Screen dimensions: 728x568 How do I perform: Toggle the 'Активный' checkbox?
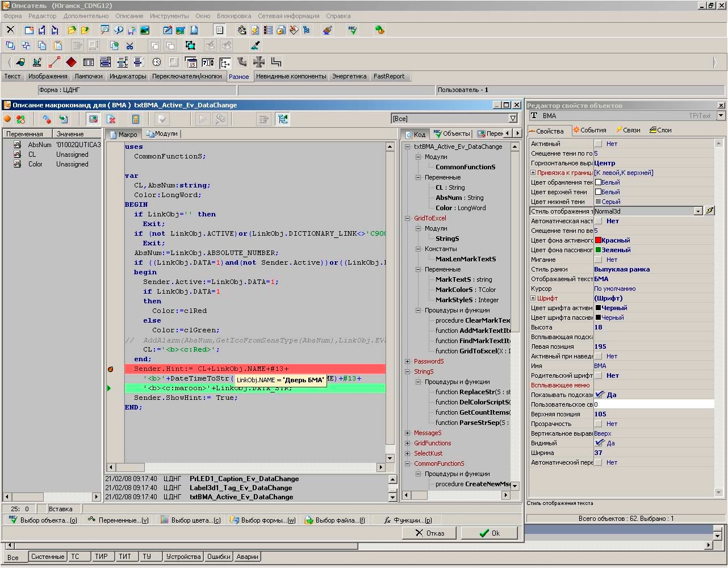coord(598,144)
